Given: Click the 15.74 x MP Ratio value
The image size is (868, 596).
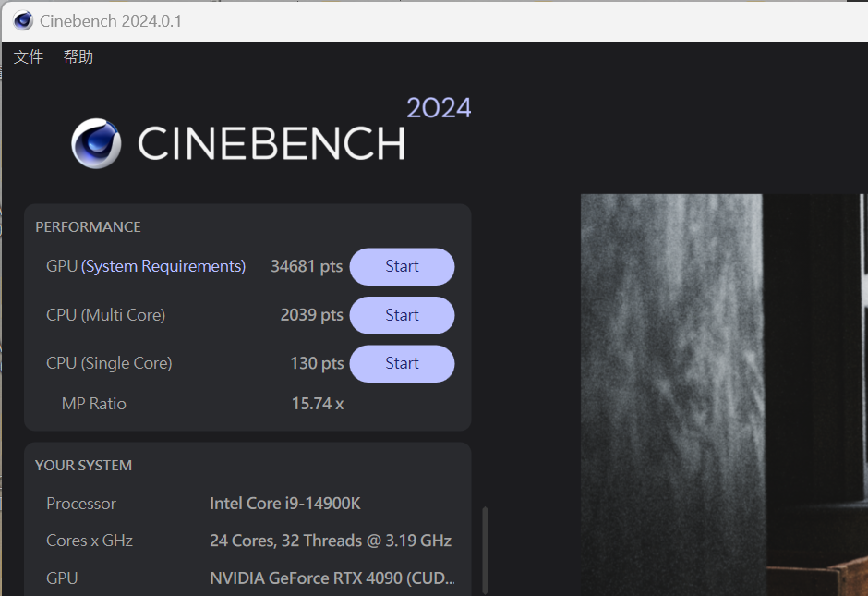Looking at the screenshot, I should click(318, 404).
